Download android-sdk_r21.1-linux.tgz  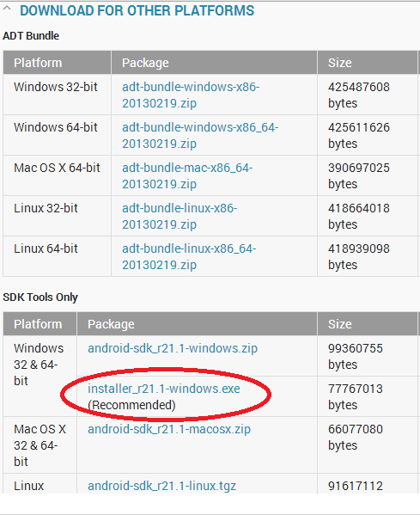point(161,486)
